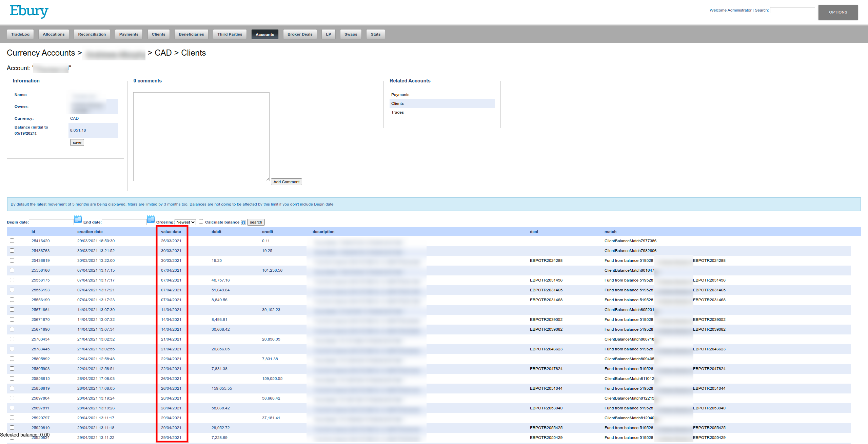Click creation date 29/03/2021 18:50:30
Viewport: 868px width, 444px height.
click(96, 241)
